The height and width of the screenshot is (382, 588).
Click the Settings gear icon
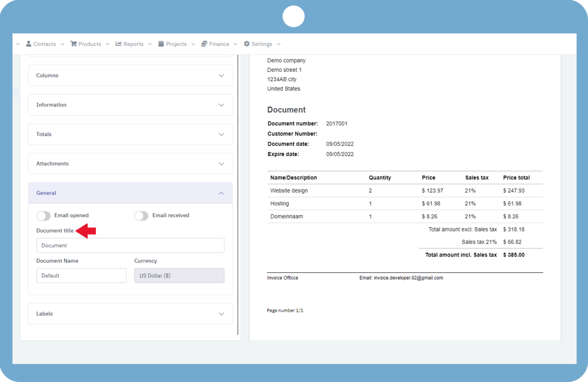coord(247,44)
